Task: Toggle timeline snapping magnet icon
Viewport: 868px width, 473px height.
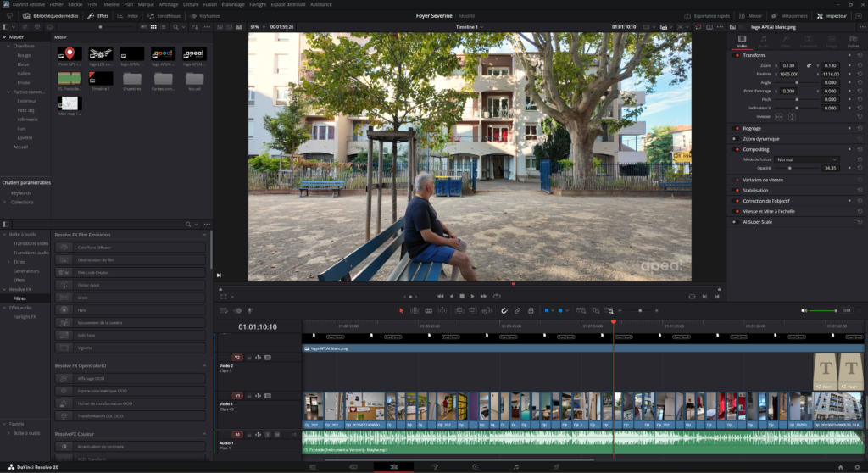Action: 505,310
